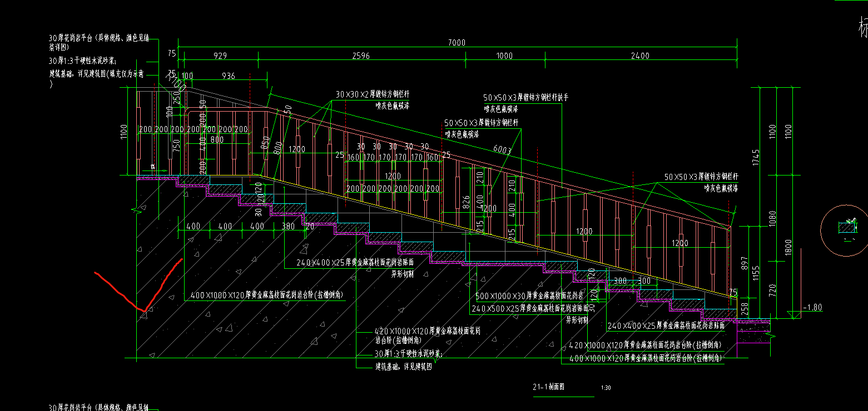
Task: Select the 2400 dimension at top right
Action: click(641, 56)
